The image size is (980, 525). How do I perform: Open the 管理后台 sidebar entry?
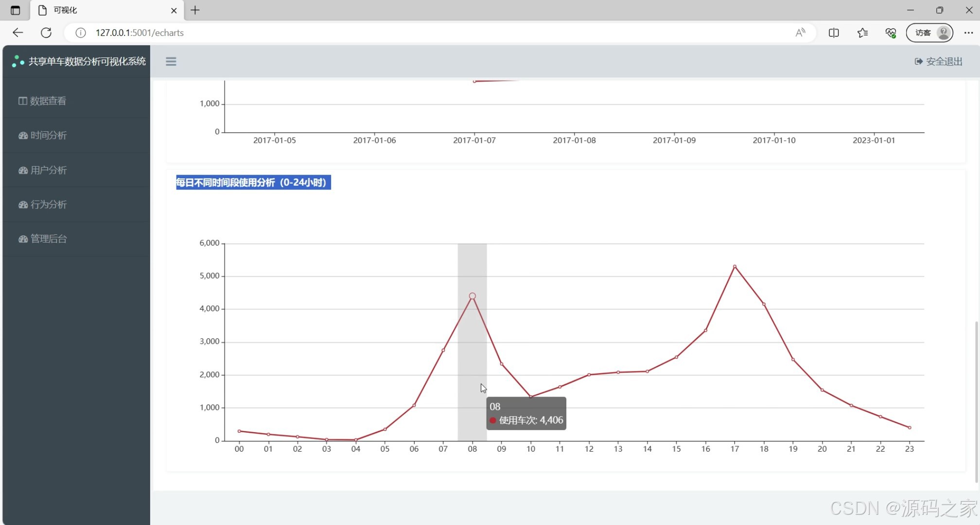(x=48, y=239)
